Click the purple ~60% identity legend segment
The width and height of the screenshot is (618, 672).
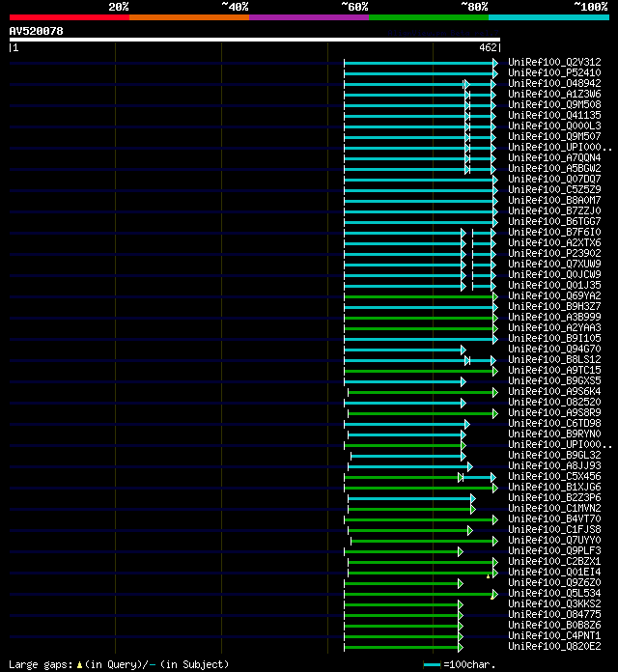(309, 17)
